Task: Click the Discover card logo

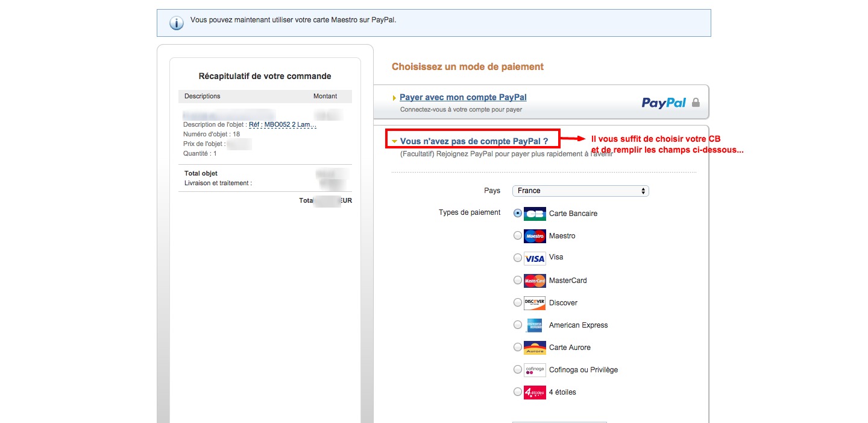Action: (535, 303)
